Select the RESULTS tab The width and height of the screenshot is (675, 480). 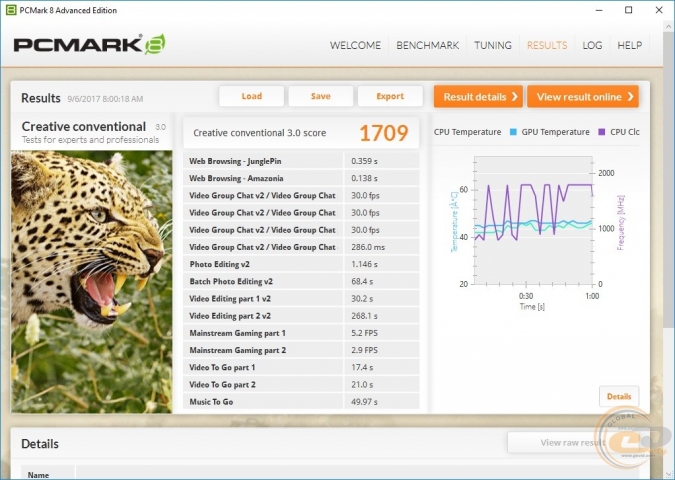click(547, 45)
